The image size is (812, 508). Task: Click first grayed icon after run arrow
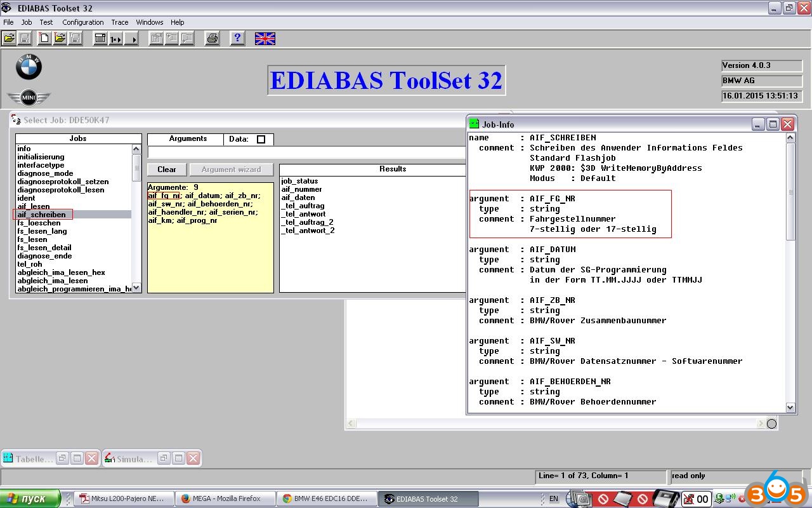156,39
